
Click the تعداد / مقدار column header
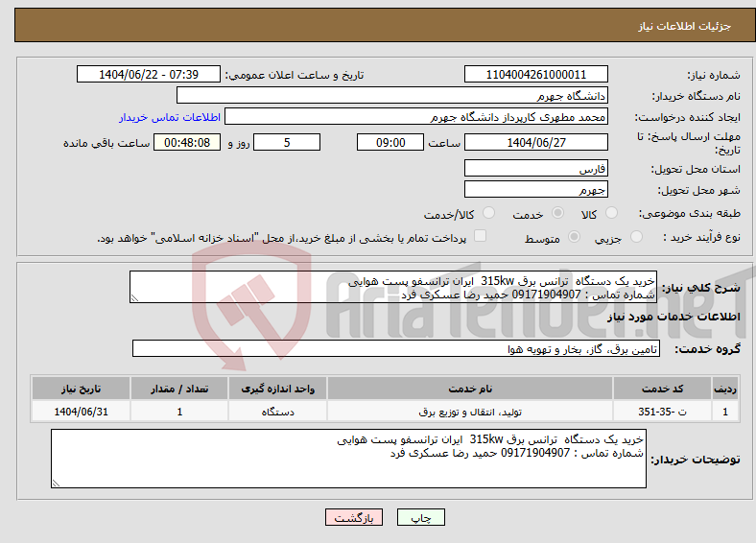[x=179, y=389]
